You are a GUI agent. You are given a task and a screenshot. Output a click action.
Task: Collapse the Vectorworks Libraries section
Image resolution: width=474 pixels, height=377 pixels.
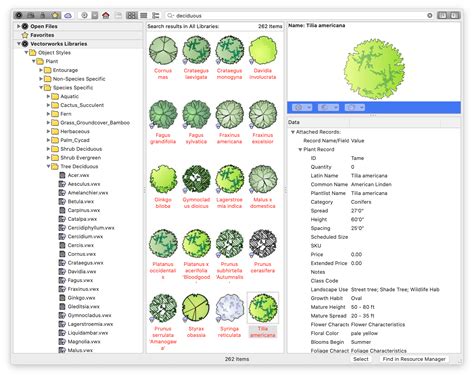click(19, 44)
